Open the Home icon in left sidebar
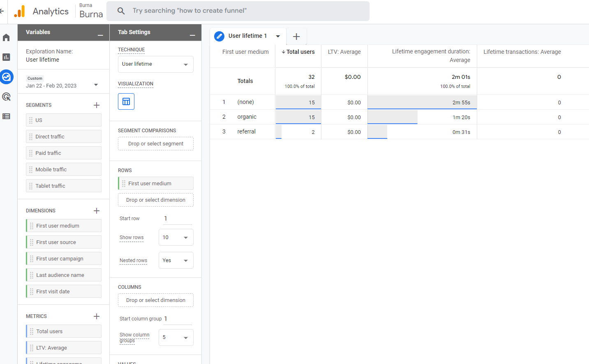Screen dimensions: 589x364 click(x=6, y=38)
